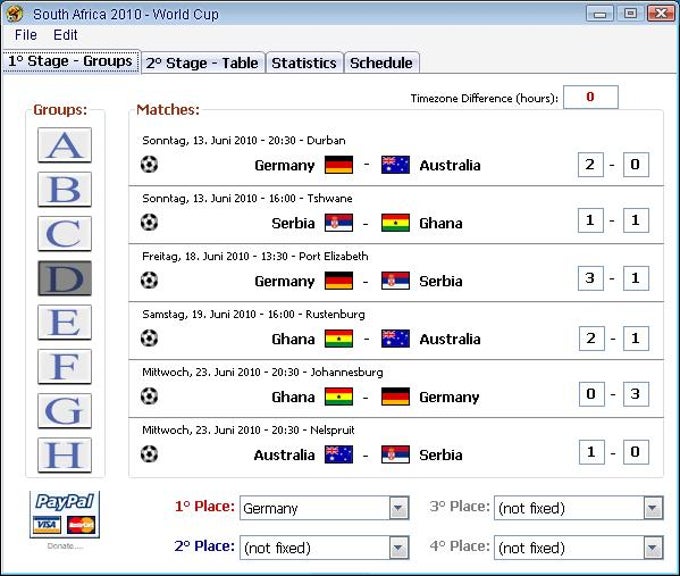
Task: Select Group C button
Action: click(65, 233)
